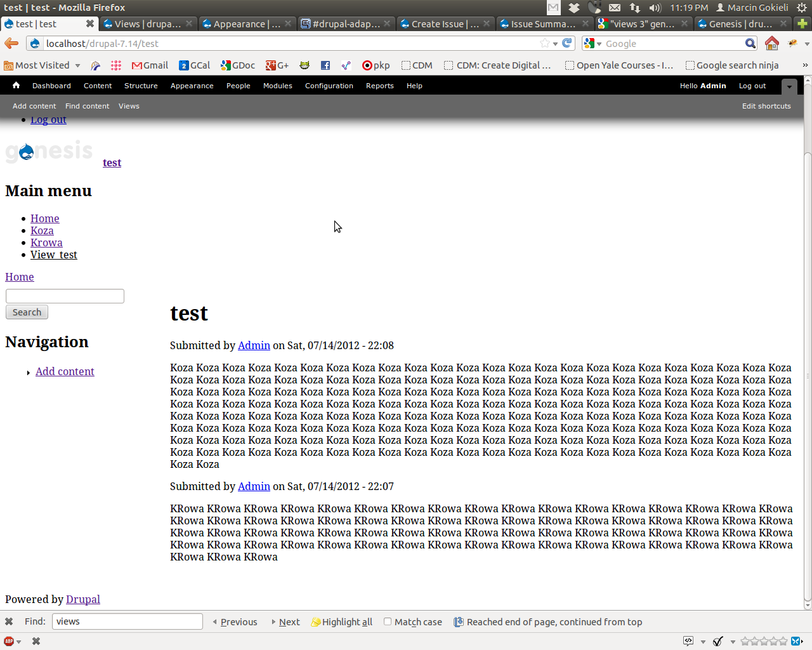
Task: Open the Gmail bookmark
Action: [x=150, y=65]
